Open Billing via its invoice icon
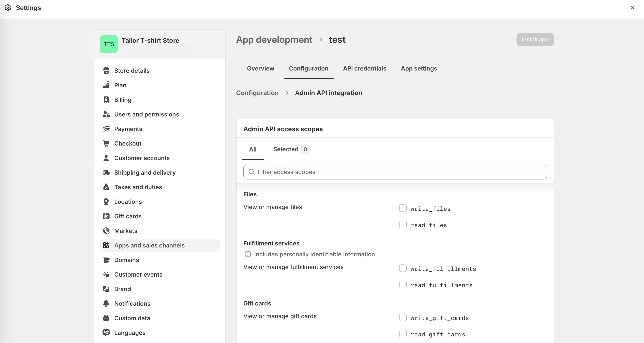The height and width of the screenshot is (343, 644). [x=106, y=100]
